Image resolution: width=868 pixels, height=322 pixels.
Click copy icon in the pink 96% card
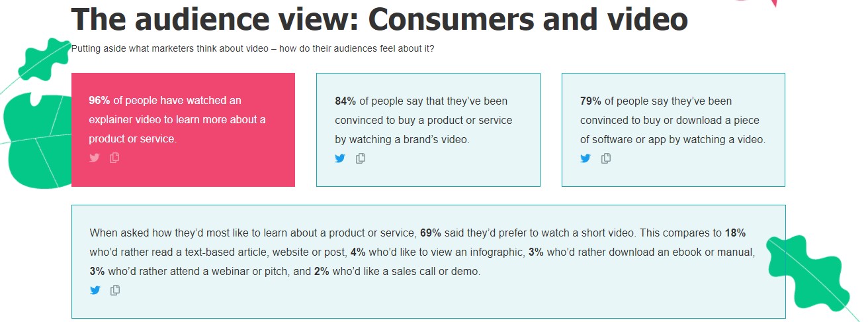[114, 158]
